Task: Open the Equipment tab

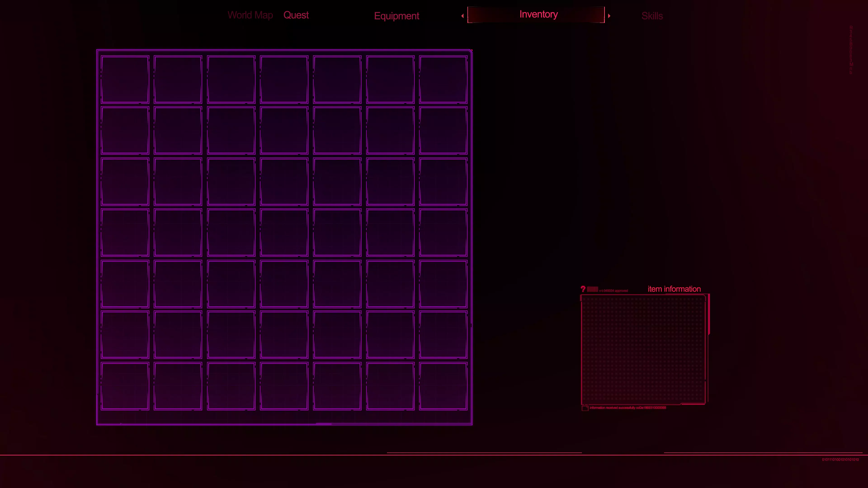Action: coord(397,16)
